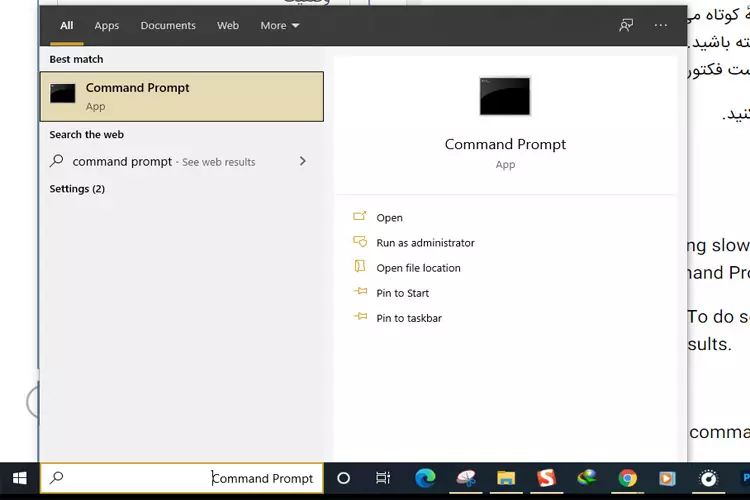Click the taskbar search input box

[182, 478]
